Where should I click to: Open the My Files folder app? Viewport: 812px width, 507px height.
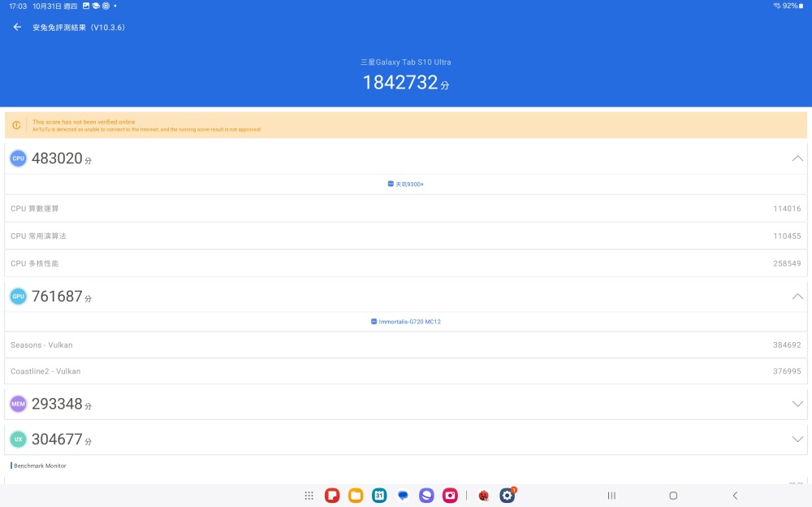[x=356, y=496]
